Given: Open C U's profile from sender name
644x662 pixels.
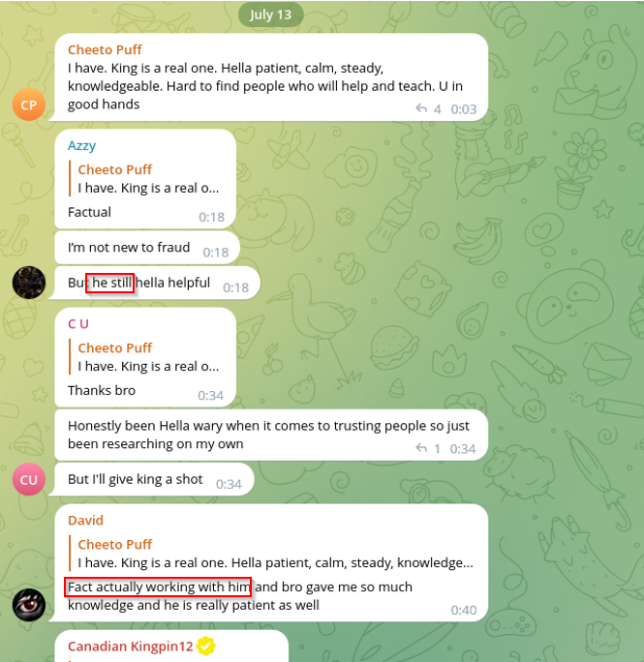Looking at the screenshot, I should (x=78, y=324).
